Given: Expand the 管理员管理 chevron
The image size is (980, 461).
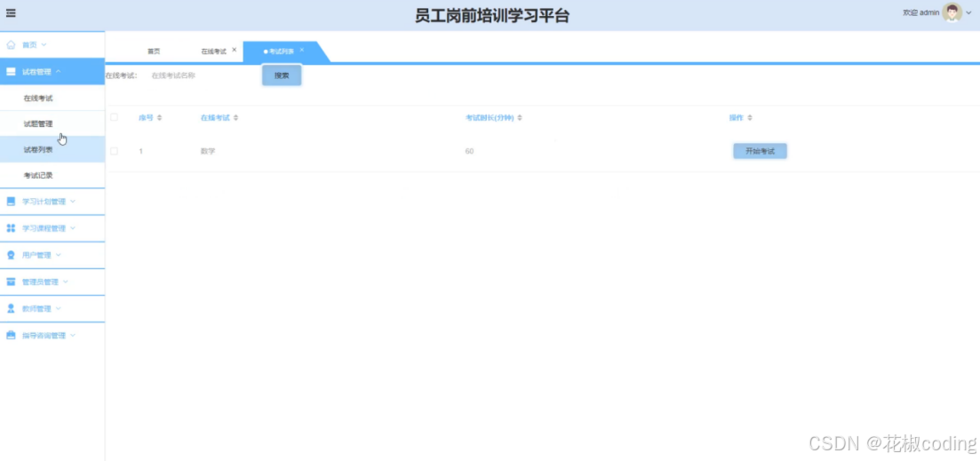Looking at the screenshot, I should tap(66, 282).
